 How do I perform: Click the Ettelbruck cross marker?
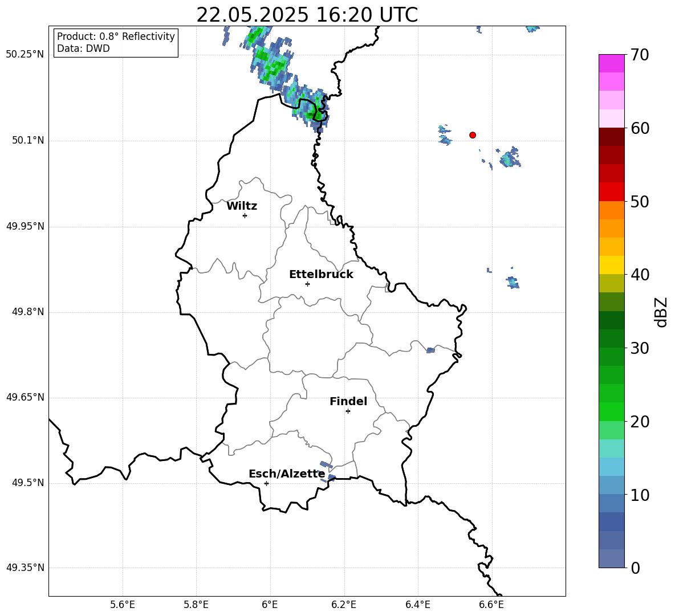tap(307, 284)
